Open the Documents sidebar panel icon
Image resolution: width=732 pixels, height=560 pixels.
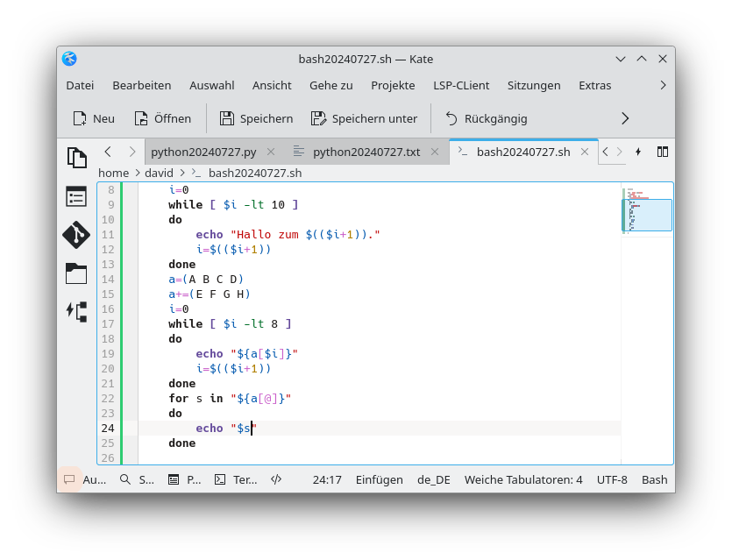click(x=77, y=158)
